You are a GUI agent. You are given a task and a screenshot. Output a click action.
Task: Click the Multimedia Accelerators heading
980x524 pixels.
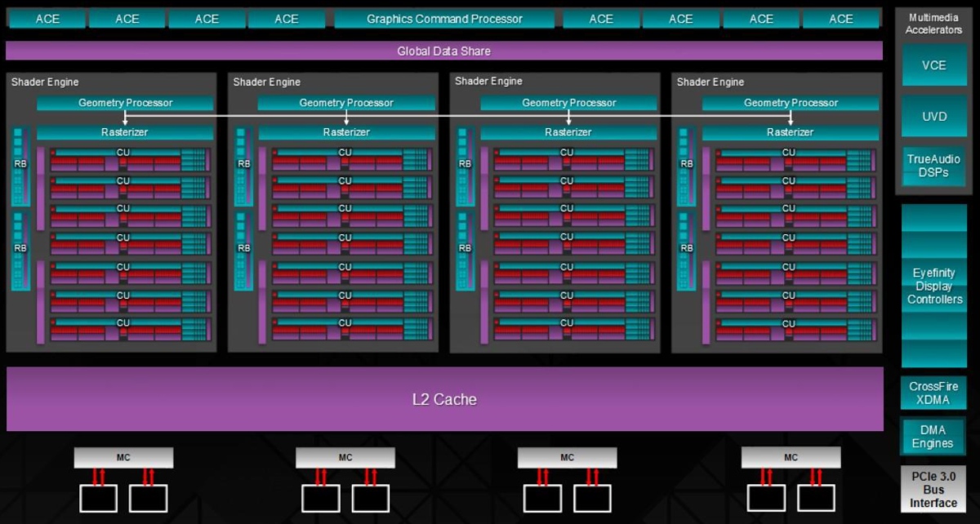coord(933,23)
